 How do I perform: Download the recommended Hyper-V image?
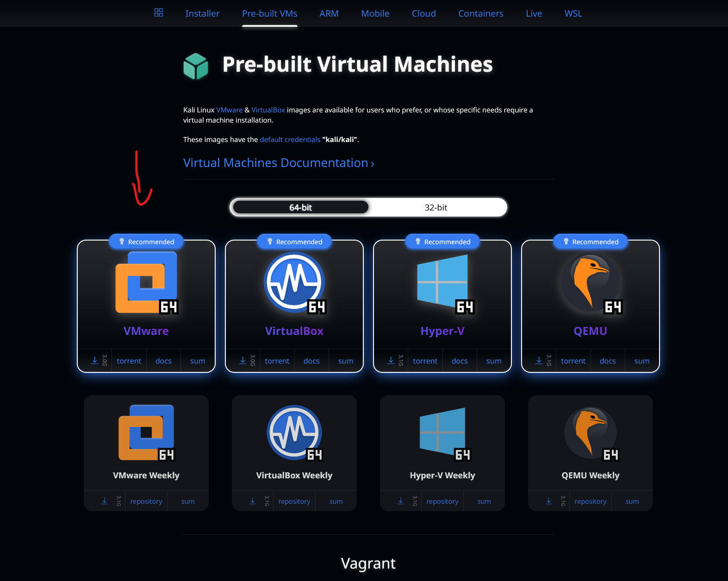coord(391,360)
